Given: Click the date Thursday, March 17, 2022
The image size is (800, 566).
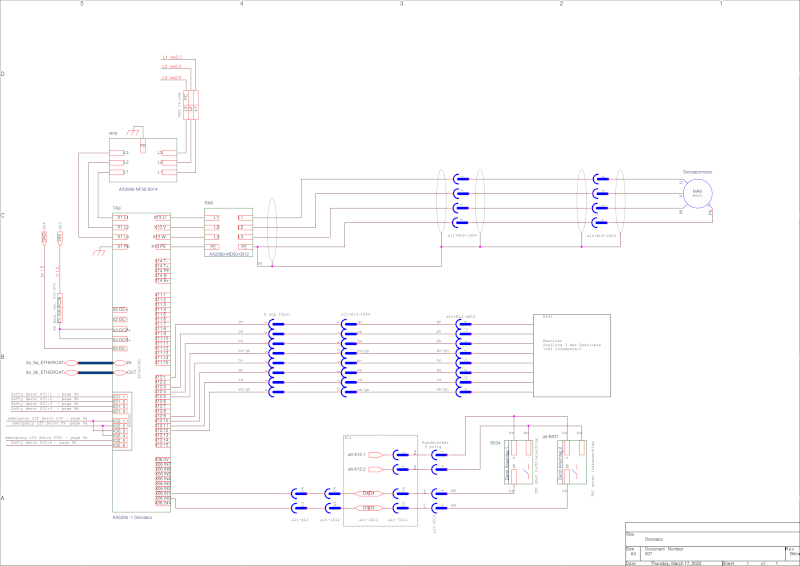Looking at the screenshot, I should 678,562.
